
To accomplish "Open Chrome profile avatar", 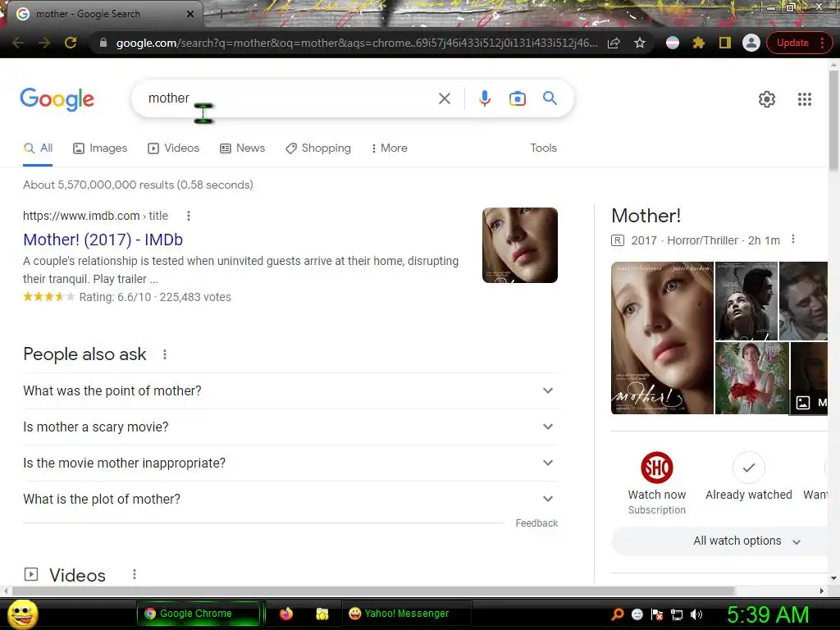I will [751, 43].
